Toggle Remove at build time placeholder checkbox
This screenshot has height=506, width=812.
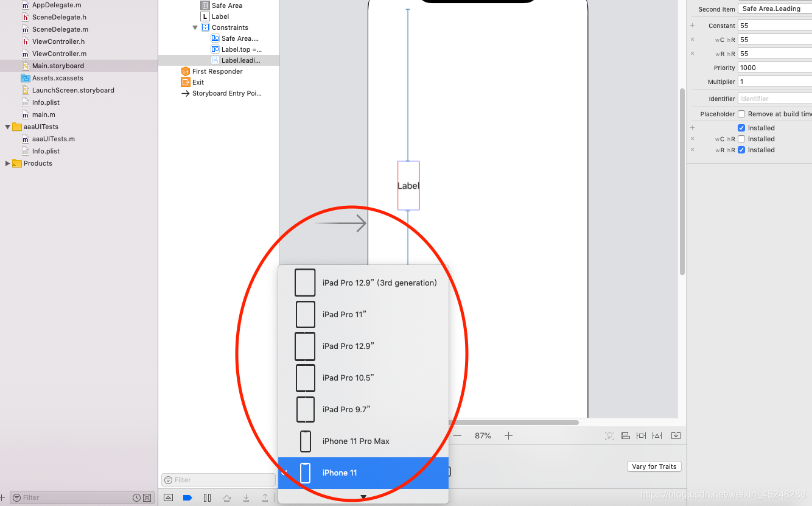click(741, 114)
